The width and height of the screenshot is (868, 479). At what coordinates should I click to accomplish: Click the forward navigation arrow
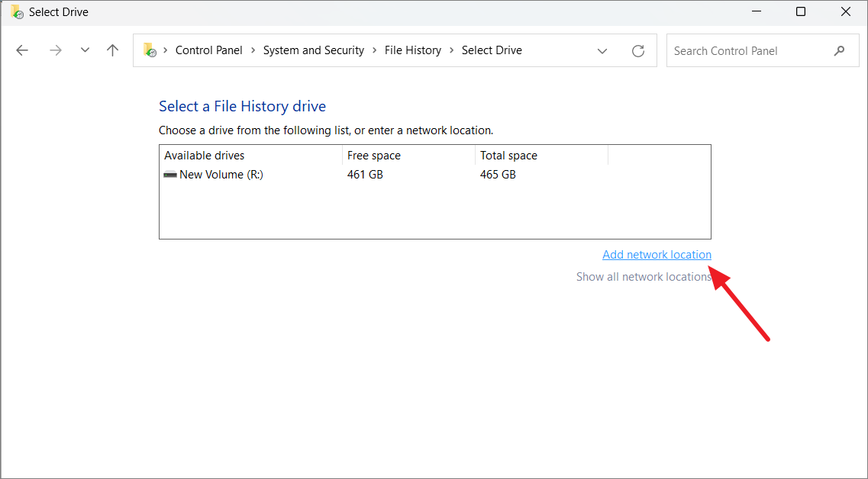coord(55,50)
